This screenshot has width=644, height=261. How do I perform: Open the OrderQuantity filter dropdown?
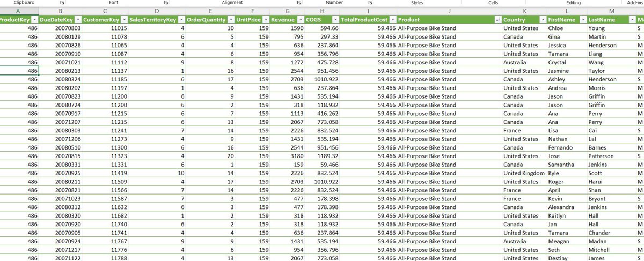coord(231,19)
